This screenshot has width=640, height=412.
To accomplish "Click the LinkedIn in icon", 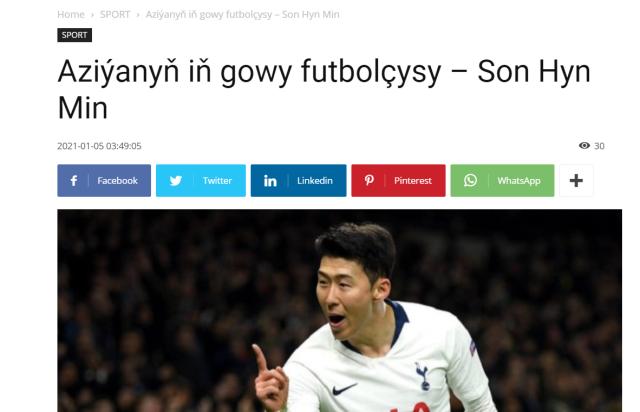I will [270, 180].
